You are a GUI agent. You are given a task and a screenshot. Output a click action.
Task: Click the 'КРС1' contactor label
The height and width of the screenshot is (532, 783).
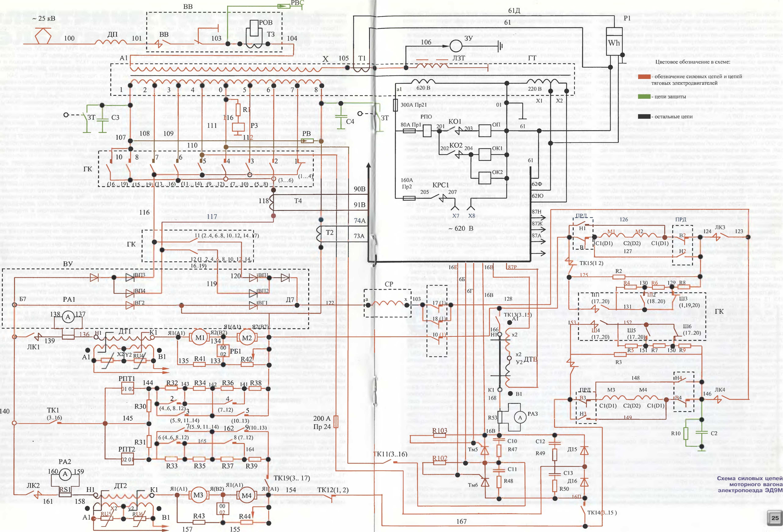[440, 185]
